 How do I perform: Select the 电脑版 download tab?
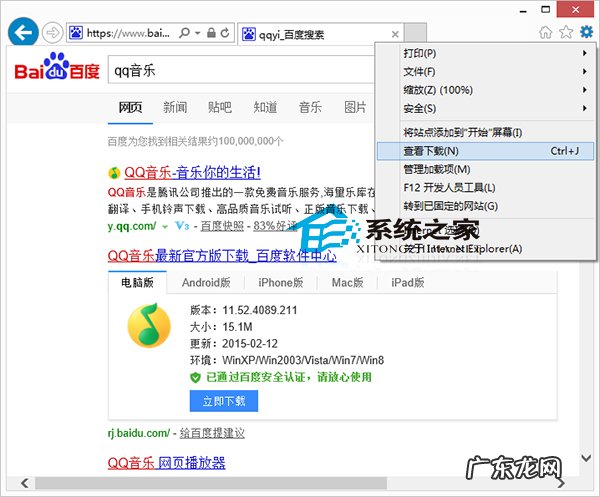coord(137,282)
